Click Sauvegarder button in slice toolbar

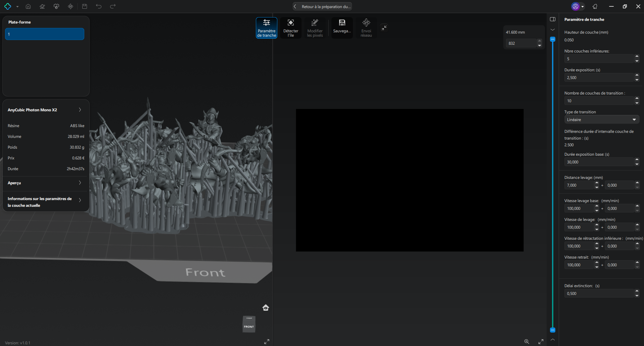(342, 28)
